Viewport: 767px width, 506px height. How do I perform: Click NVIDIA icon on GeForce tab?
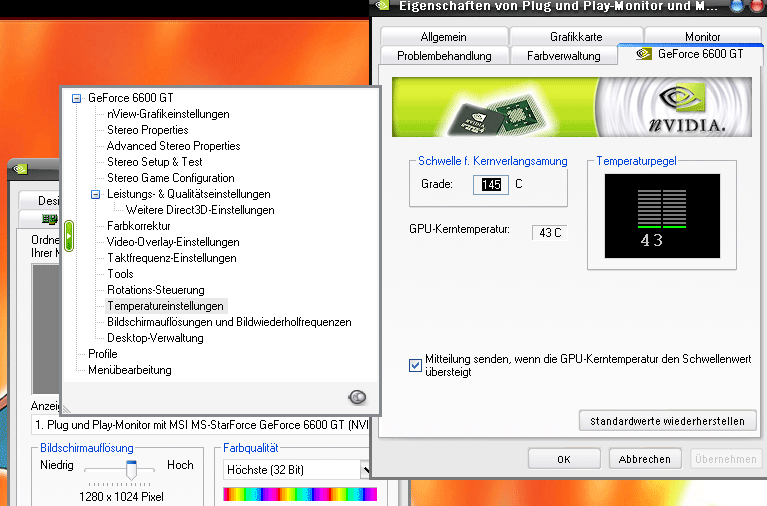tap(644, 54)
